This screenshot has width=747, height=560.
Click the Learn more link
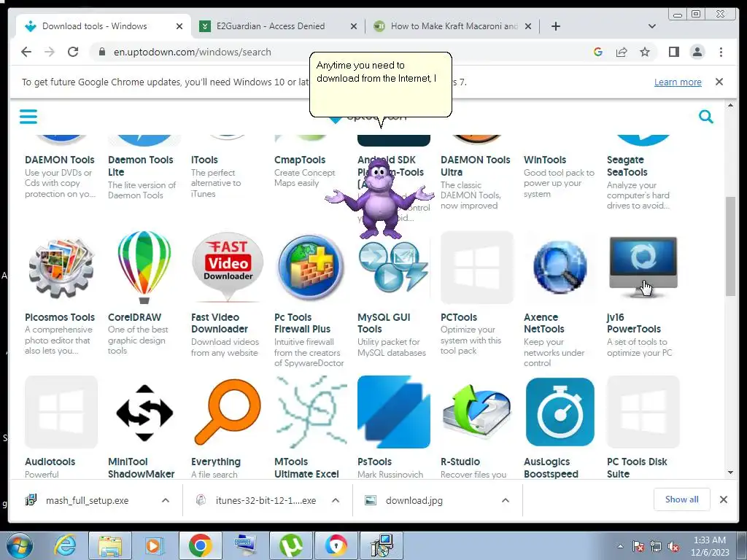point(678,82)
